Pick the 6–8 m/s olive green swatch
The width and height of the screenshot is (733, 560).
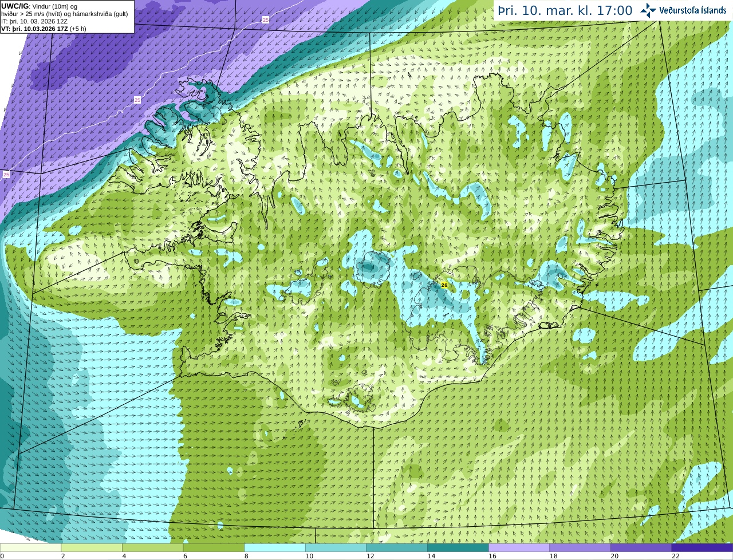click(x=214, y=547)
